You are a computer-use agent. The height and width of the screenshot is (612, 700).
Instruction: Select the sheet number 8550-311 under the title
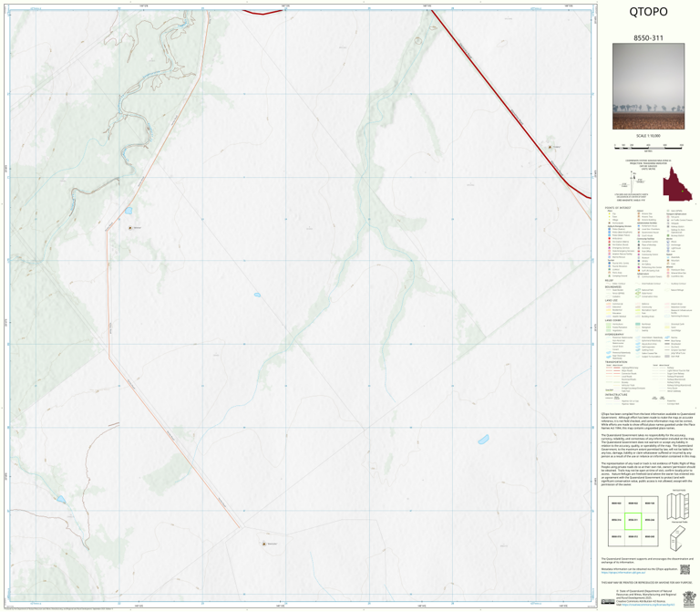(x=648, y=38)
